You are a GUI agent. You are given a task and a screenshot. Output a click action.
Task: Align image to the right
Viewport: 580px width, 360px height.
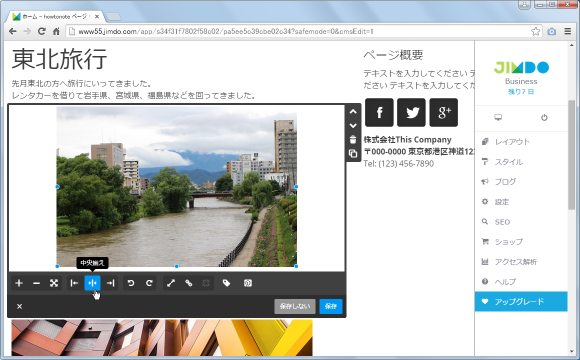[110, 283]
